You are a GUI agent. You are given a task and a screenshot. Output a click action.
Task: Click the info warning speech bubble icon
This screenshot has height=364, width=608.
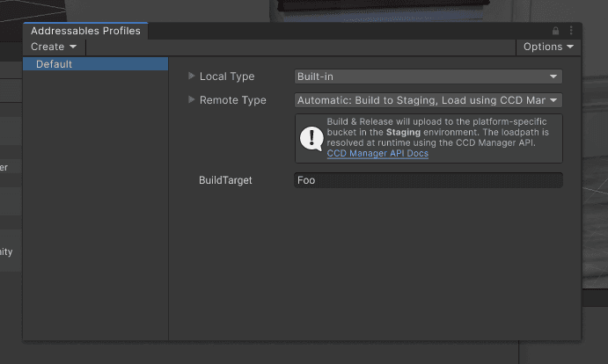click(311, 138)
